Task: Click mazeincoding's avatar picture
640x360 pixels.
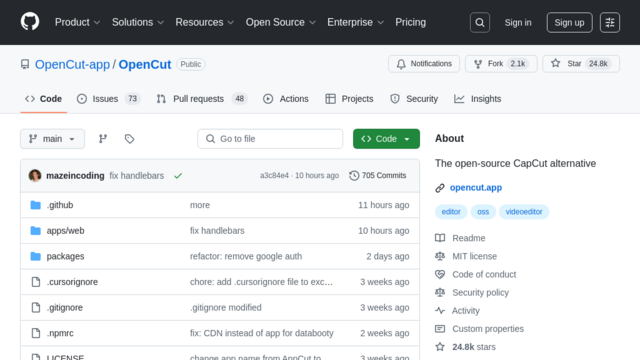Action: point(35,176)
